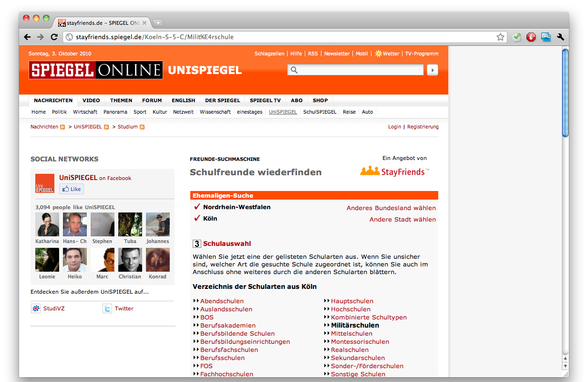Screen dimensions: 588x382
Task: Click the RSS icon next to Nachrichten
Action: pyautogui.click(x=62, y=127)
